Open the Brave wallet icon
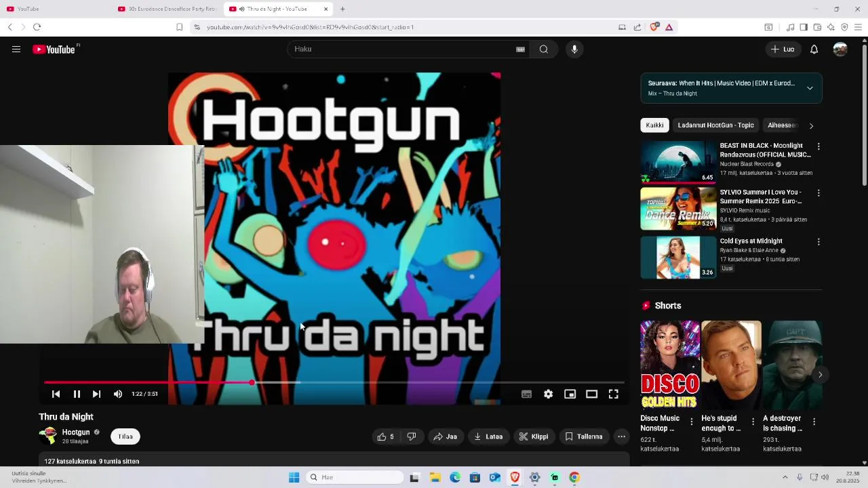This screenshot has height=488, width=868. click(817, 27)
